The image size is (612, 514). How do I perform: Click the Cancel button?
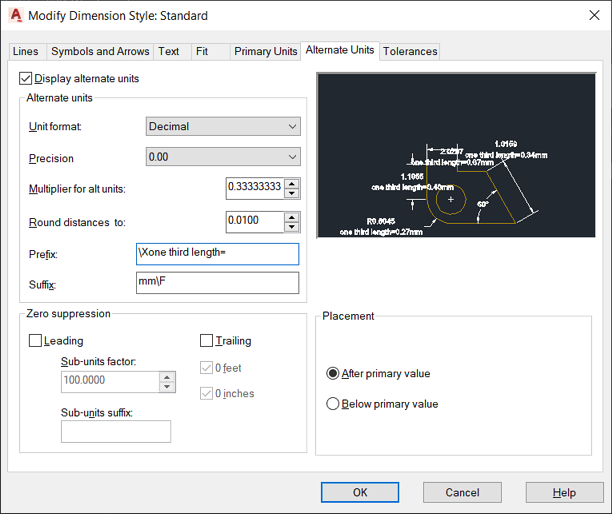tap(462, 492)
